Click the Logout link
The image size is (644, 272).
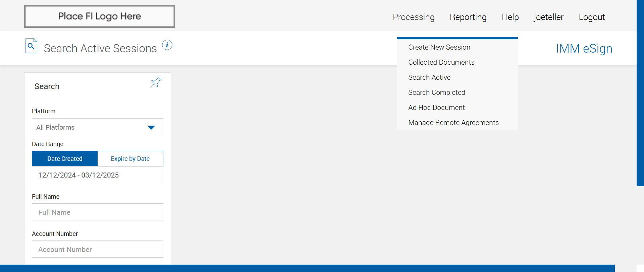[592, 17]
